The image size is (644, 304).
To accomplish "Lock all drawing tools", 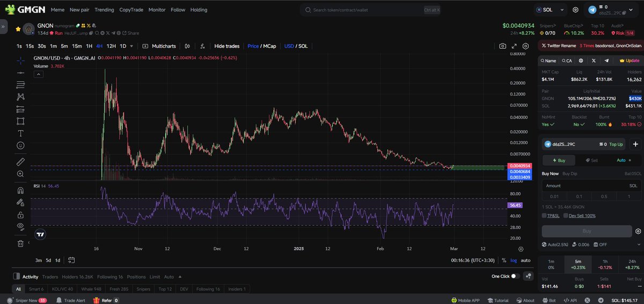I will 20,214.
